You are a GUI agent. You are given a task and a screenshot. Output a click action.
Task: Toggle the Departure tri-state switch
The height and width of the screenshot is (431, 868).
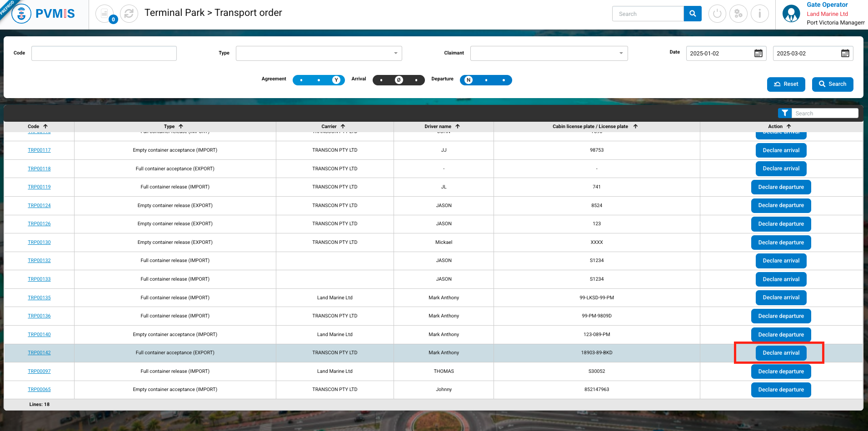tap(486, 80)
